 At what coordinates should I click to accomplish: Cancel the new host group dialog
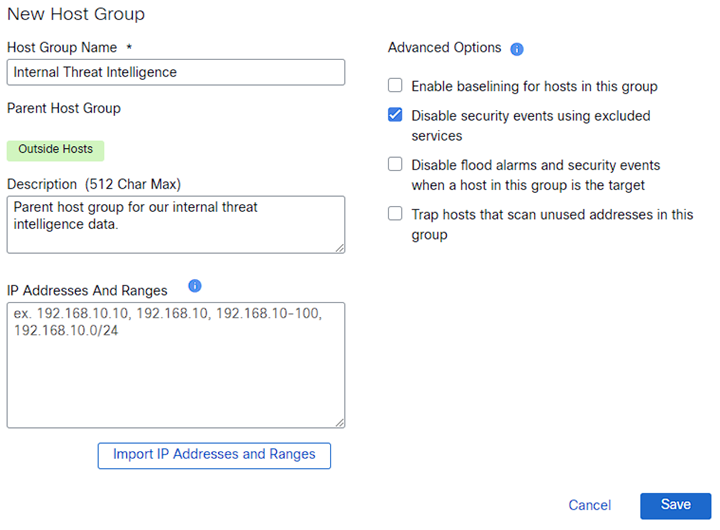[589, 506]
